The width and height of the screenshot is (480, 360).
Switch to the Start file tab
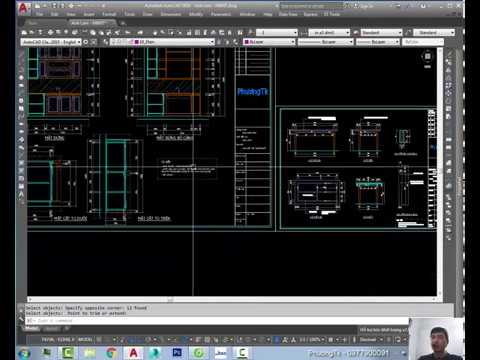tap(33, 23)
